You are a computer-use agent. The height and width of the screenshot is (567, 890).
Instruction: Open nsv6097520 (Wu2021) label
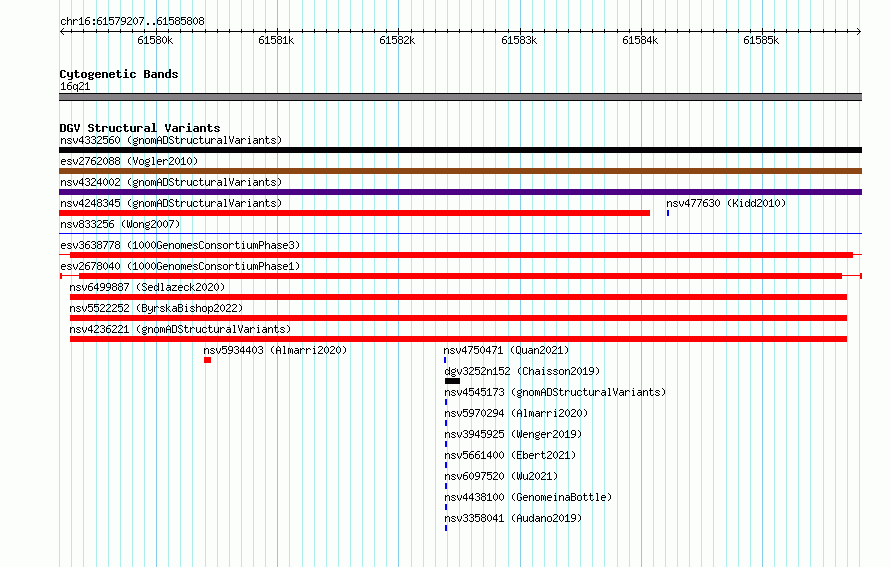click(501, 476)
